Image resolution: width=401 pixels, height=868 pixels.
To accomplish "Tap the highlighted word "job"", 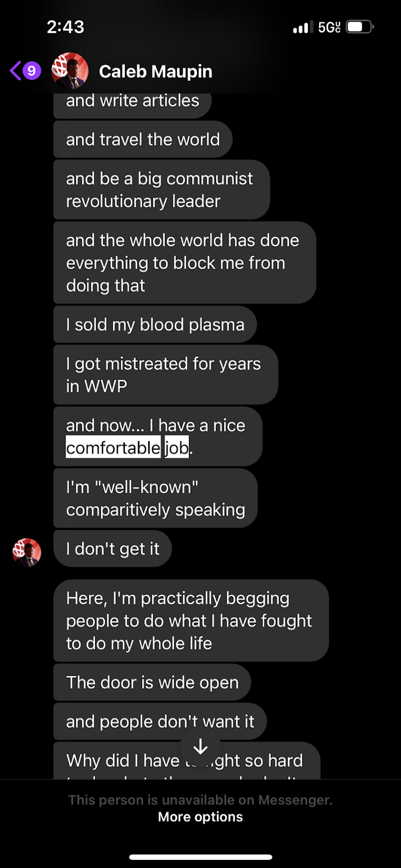I will (x=176, y=447).
